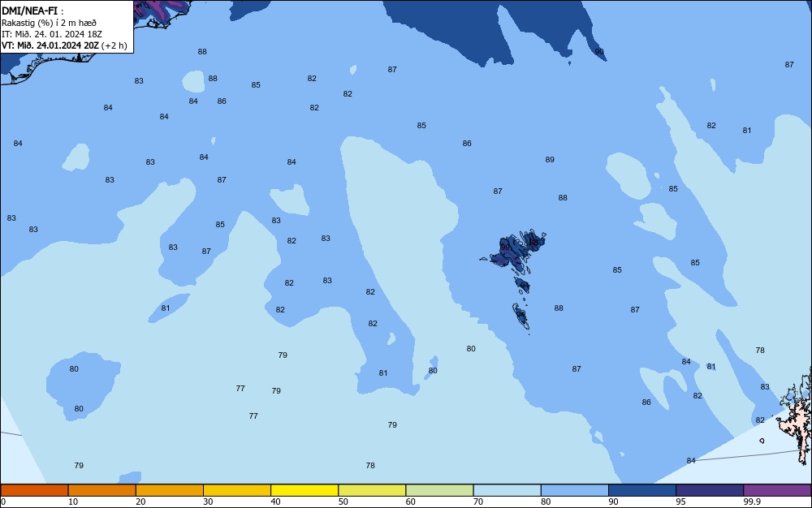812x508 pixels.
Task: Click the Shetland Islands outline at map edge
Action: [x=796, y=416]
